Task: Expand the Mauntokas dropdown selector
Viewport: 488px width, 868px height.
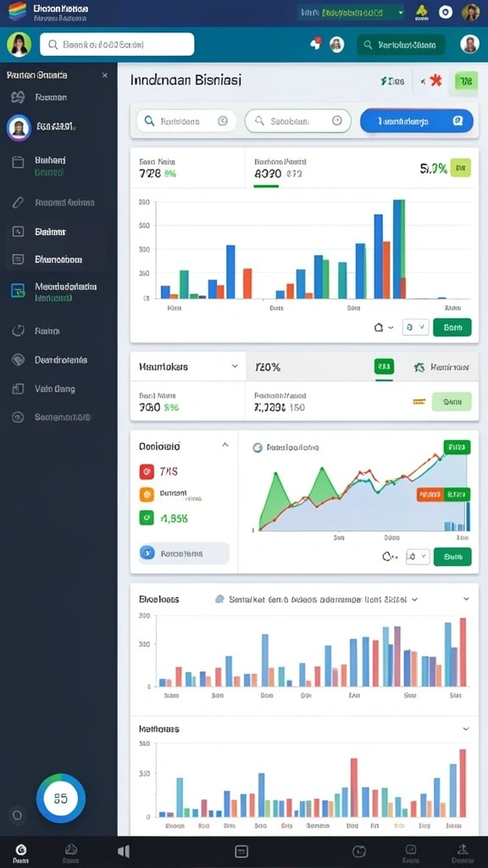Action: pos(188,366)
